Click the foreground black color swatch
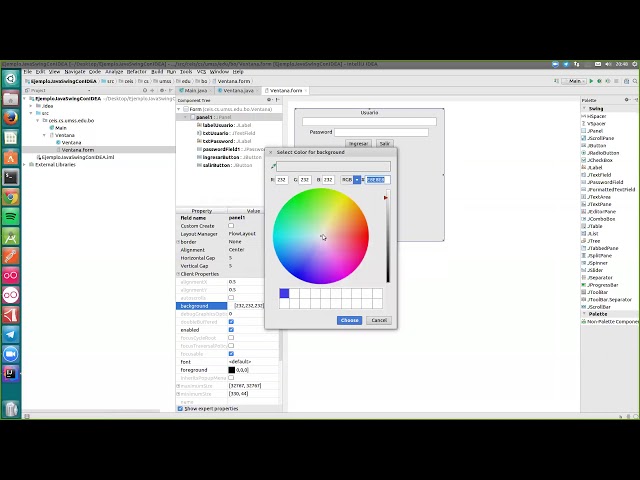The image size is (640, 480). tap(231, 370)
